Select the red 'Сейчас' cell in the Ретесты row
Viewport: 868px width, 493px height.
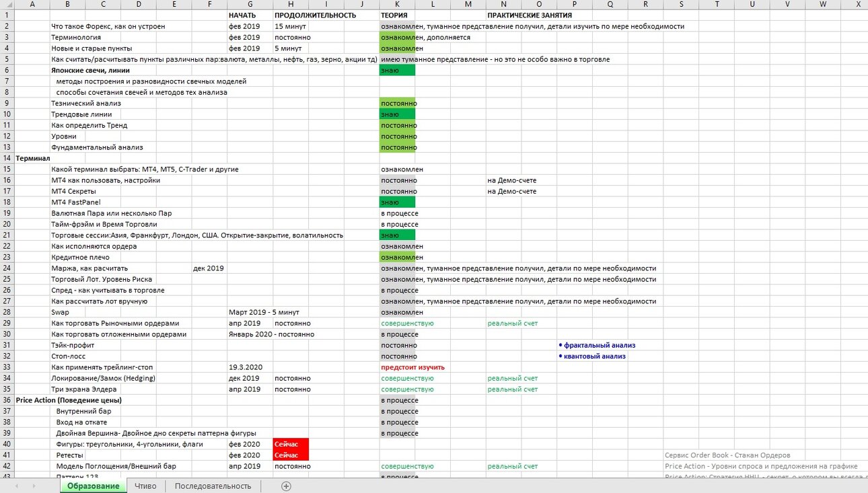(291, 455)
